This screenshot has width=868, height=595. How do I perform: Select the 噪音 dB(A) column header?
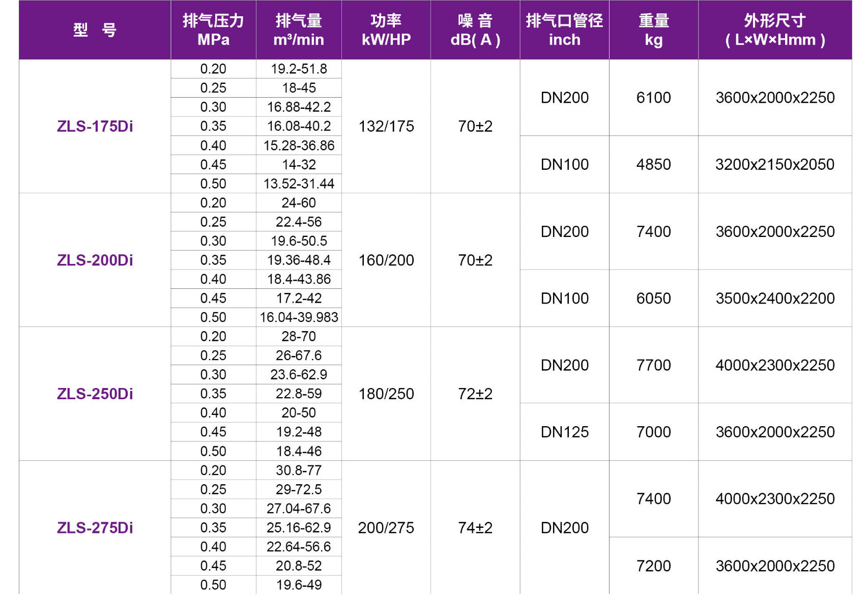475,30
